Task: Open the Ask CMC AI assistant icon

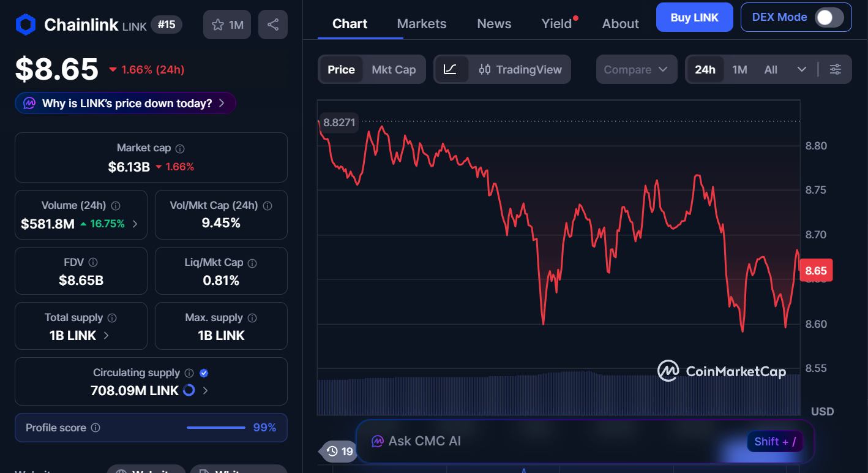Action: (x=379, y=441)
